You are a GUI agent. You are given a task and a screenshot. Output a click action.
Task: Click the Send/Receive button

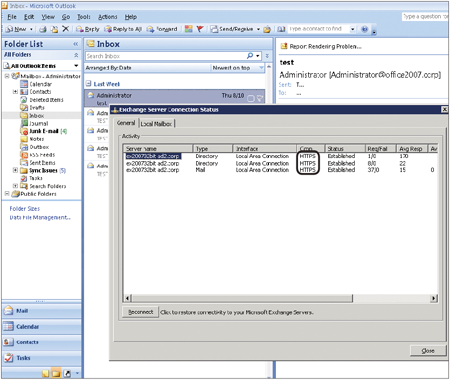tap(232, 29)
